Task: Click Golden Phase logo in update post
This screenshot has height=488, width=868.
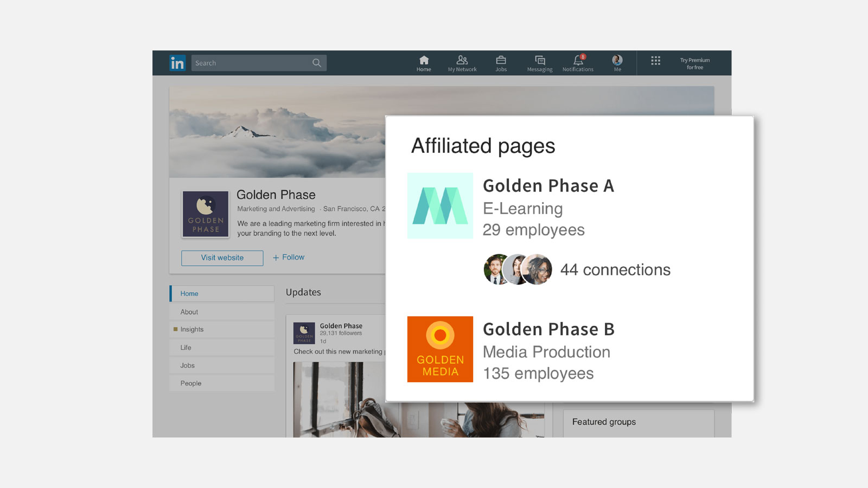Action: tap(304, 333)
